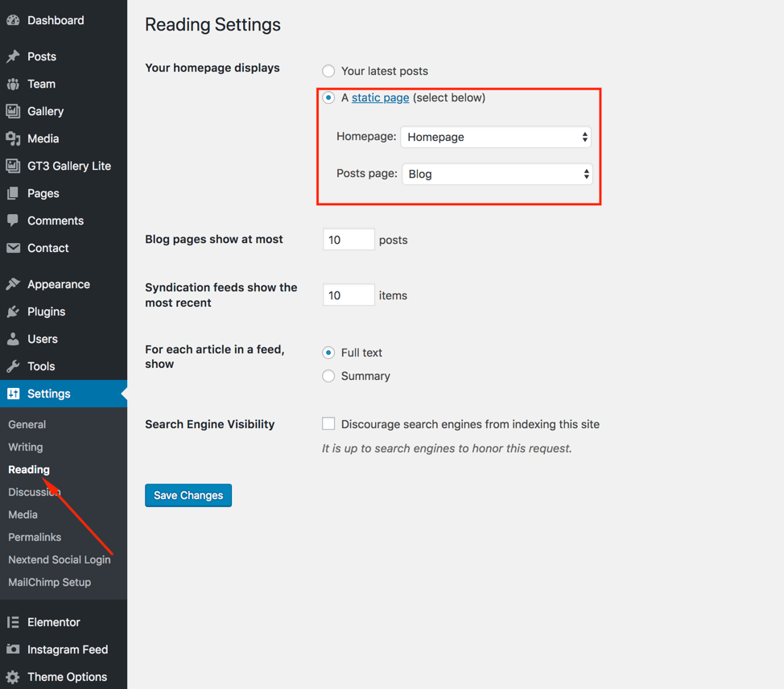Go to the General settings submenu

[27, 424]
